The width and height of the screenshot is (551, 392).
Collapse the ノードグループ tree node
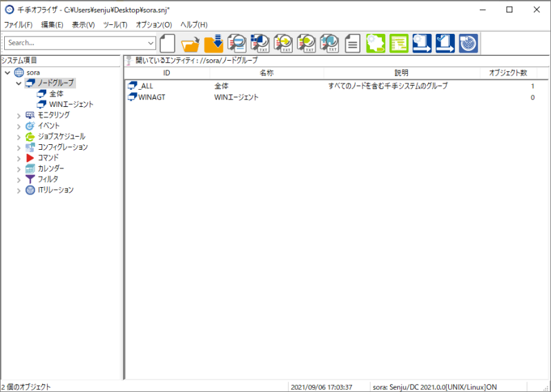tap(19, 84)
